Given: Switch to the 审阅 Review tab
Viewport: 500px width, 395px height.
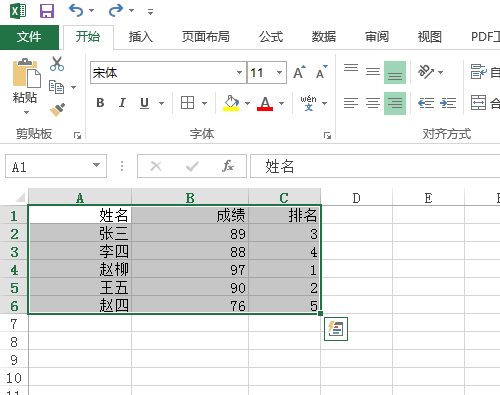Looking at the screenshot, I should [377, 37].
